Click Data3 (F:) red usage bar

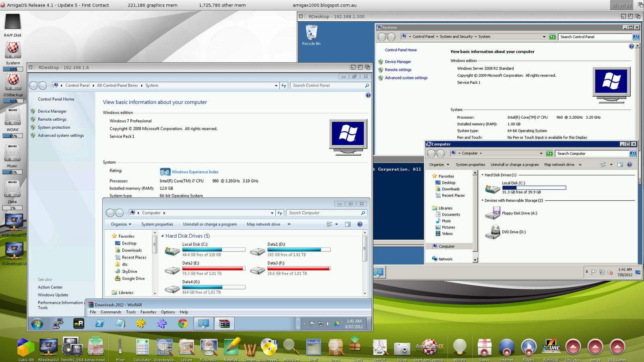pyautogui.click(x=299, y=268)
